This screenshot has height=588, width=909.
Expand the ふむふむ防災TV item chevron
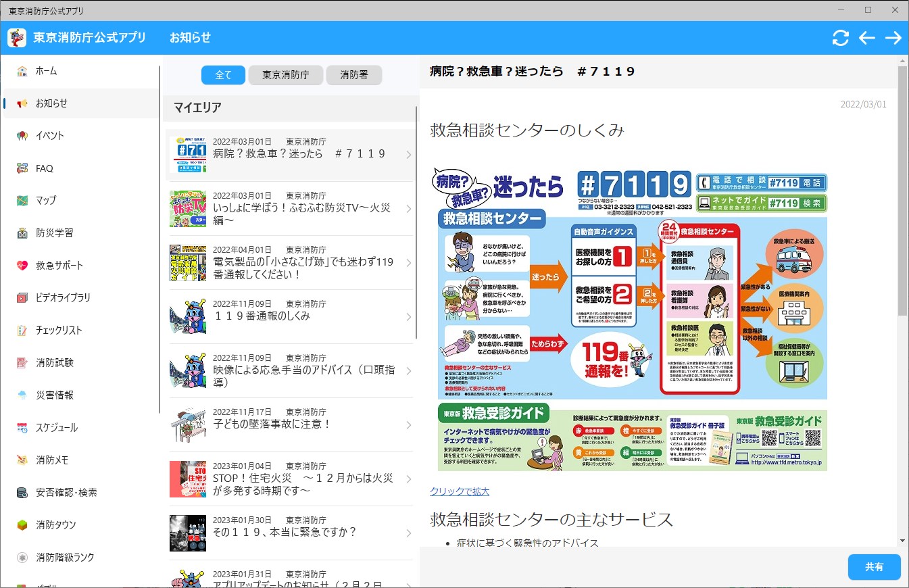(x=408, y=209)
